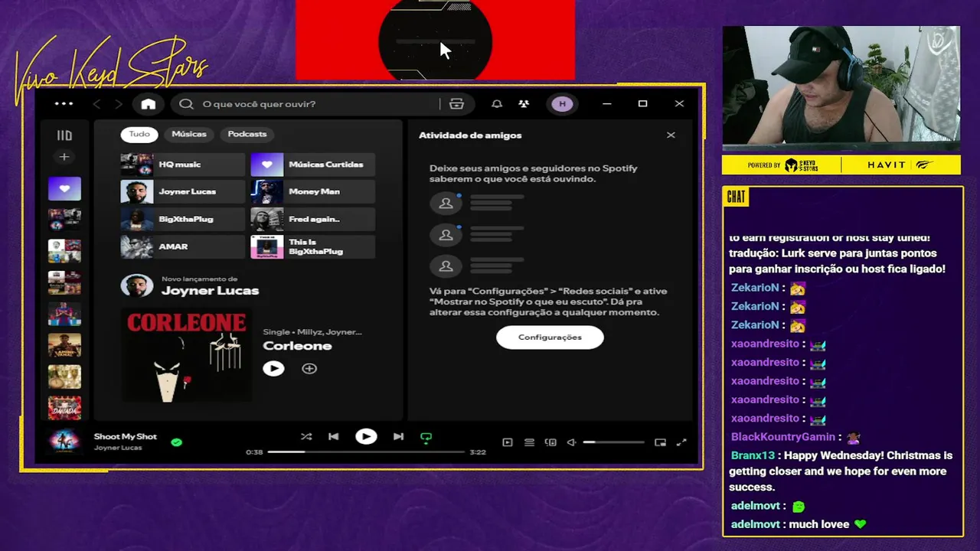
Task: Open the HQ music playlist tile
Action: pos(182,165)
